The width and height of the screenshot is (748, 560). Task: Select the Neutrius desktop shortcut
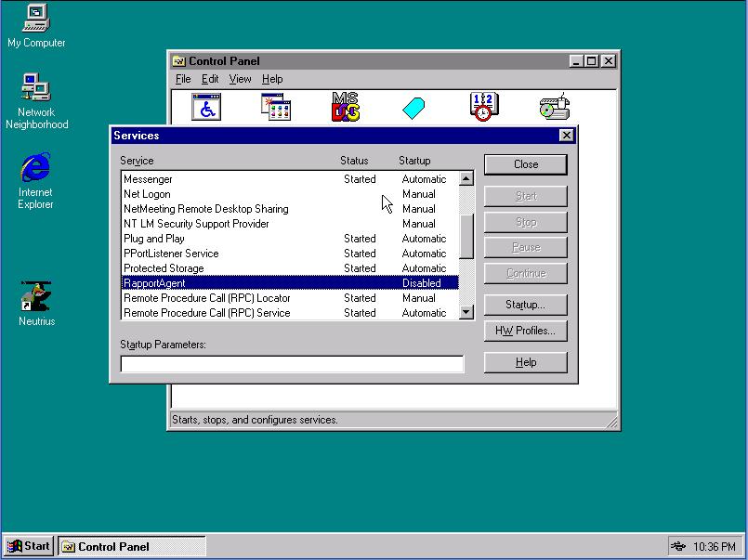point(36,304)
